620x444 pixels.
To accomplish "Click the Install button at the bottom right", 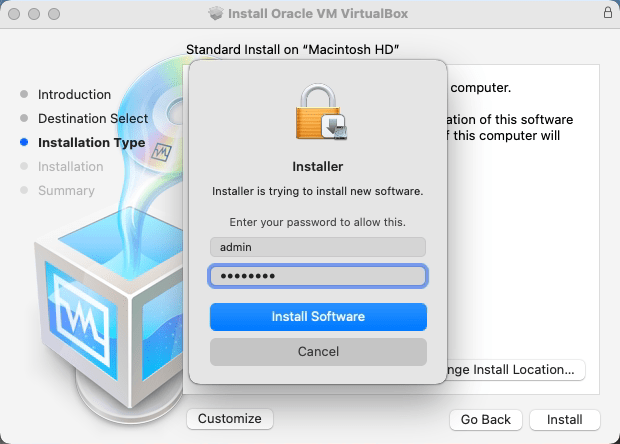I will [x=564, y=420].
